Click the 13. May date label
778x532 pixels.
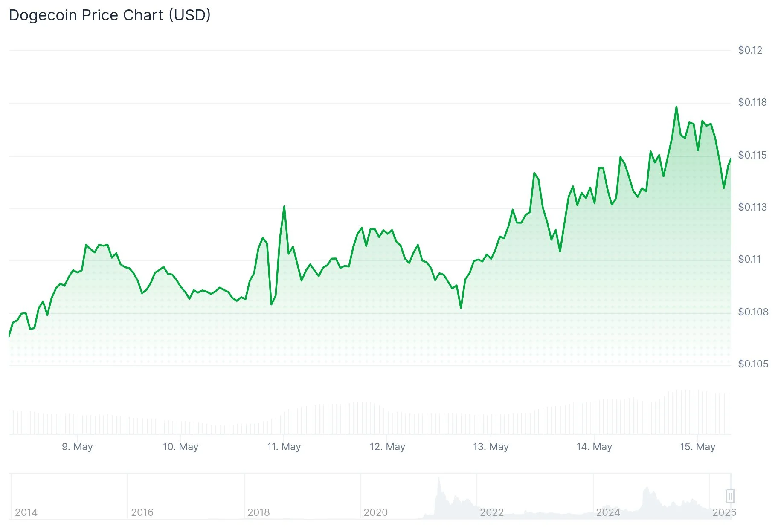point(491,447)
